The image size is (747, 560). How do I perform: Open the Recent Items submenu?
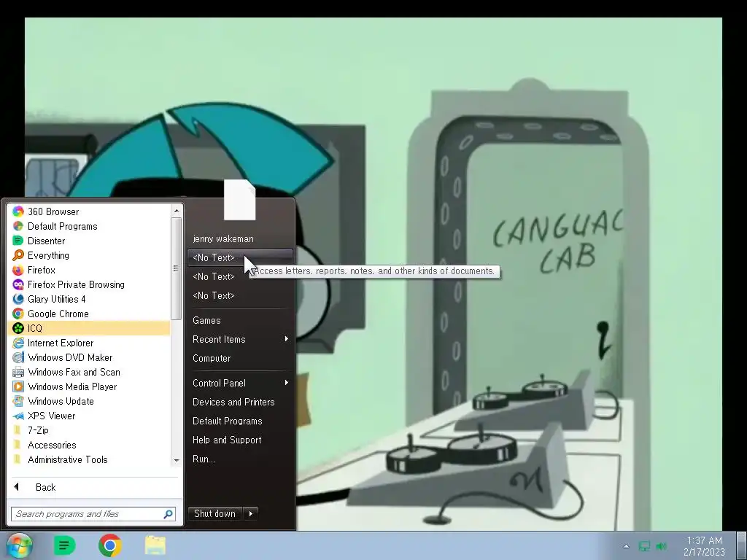pyautogui.click(x=239, y=340)
